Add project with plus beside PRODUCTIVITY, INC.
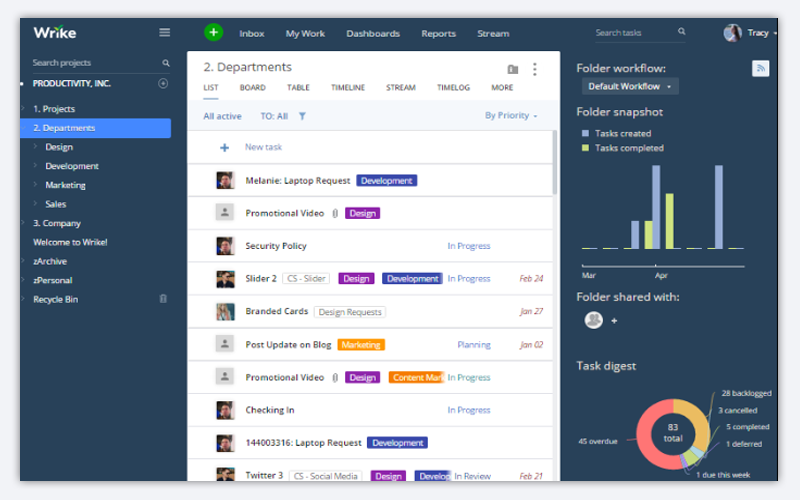800x500 pixels. coord(163,83)
